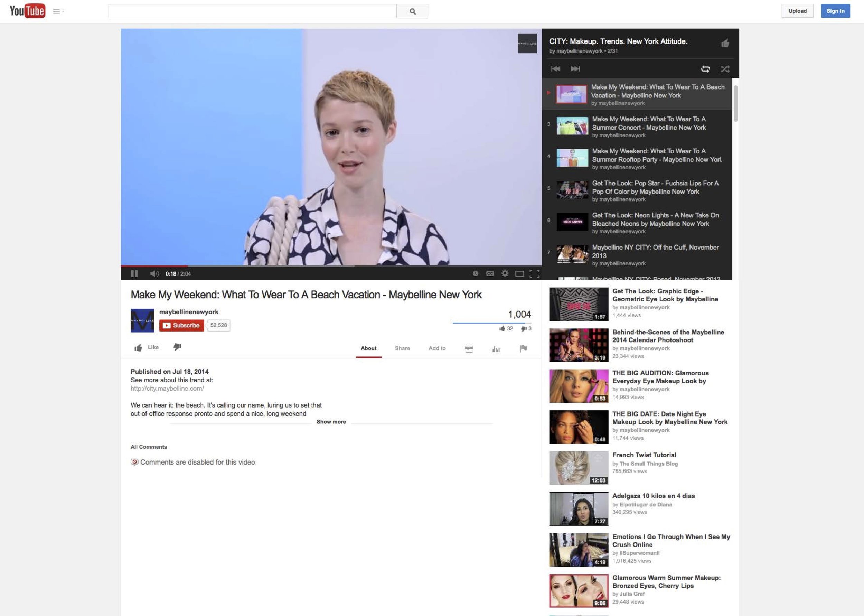
Task: Skip to next playlist video
Action: coord(575,69)
